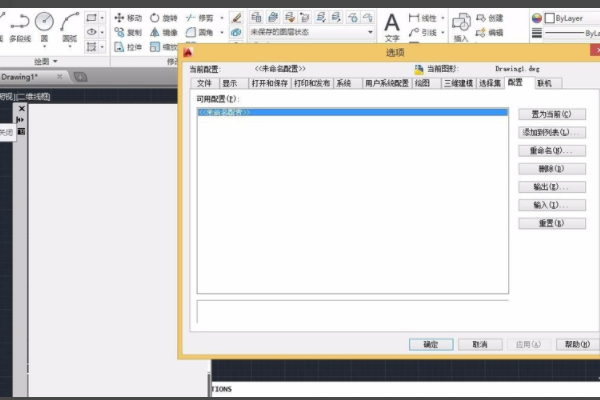Select the Circle (圆) drawing tool
The width and height of the screenshot is (600, 400).
[44, 27]
